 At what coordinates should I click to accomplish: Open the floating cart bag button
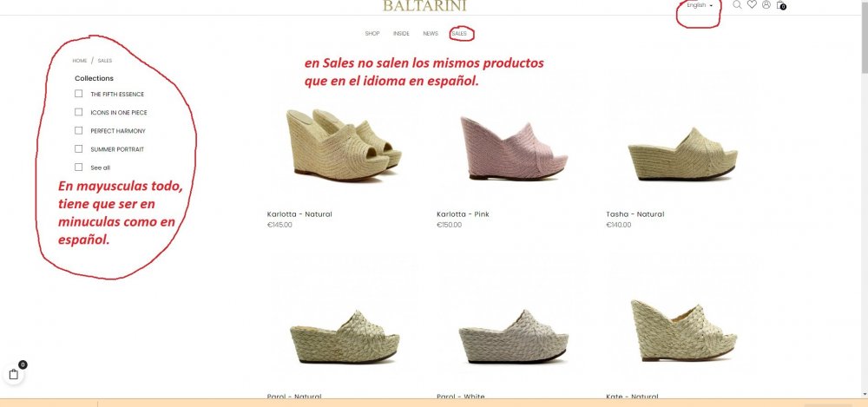[x=14, y=374]
